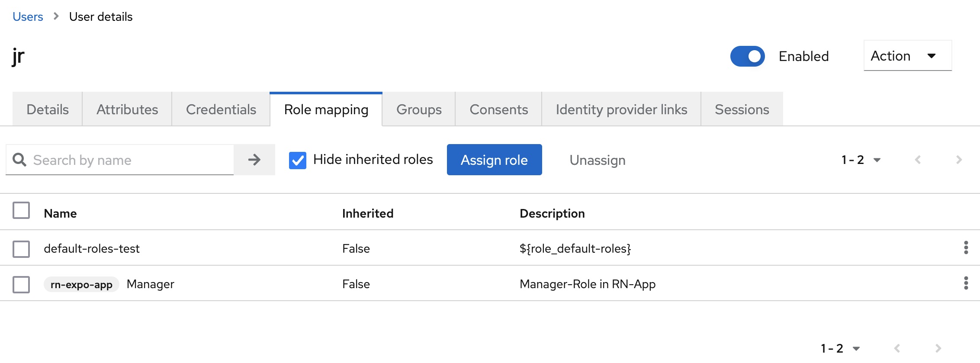
Task: Switch to the Consents tab
Action: 499,109
